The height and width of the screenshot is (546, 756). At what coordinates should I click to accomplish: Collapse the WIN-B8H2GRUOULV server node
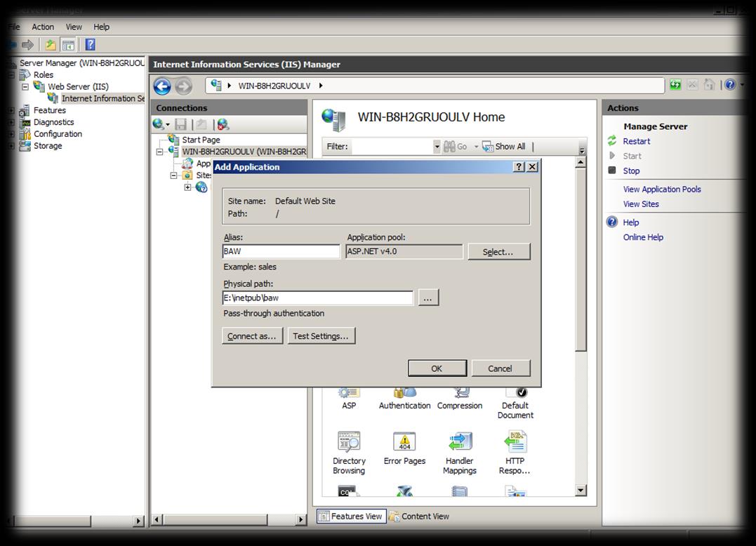pyautogui.click(x=159, y=152)
